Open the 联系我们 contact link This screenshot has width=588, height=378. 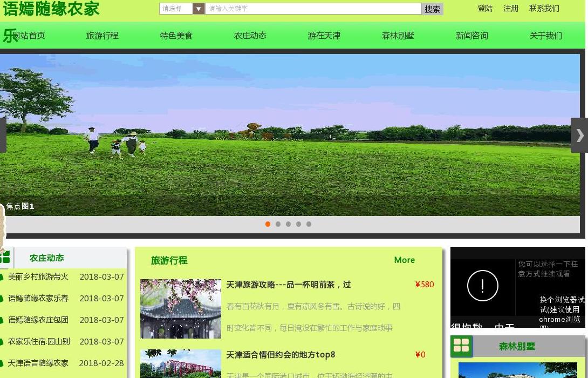[x=544, y=8]
